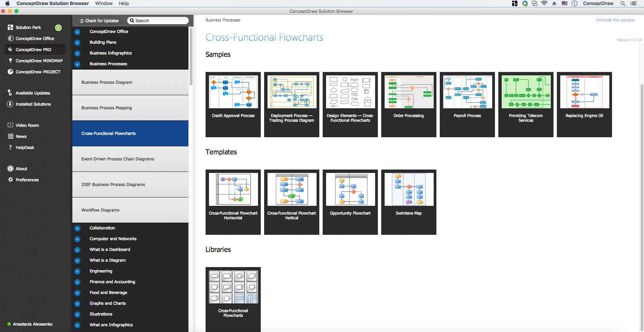Select Business Process Diagram solution
644x332 pixels.
click(130, 82)
